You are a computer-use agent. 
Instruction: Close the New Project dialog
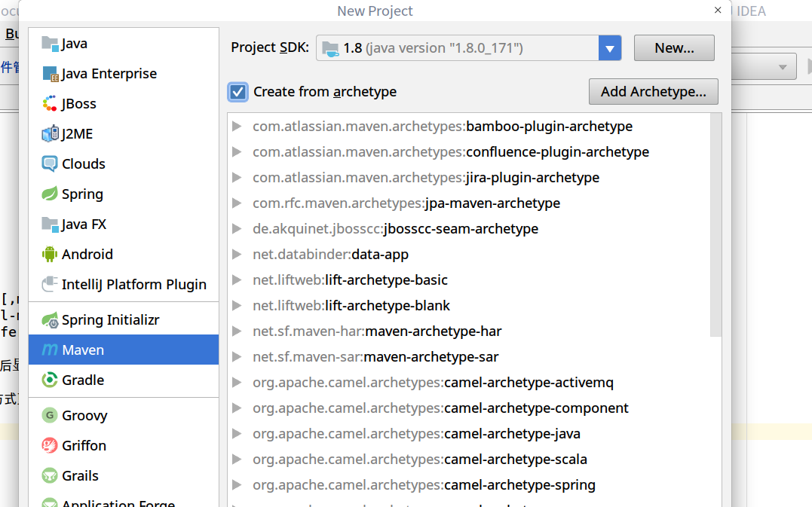pos(718,11)
